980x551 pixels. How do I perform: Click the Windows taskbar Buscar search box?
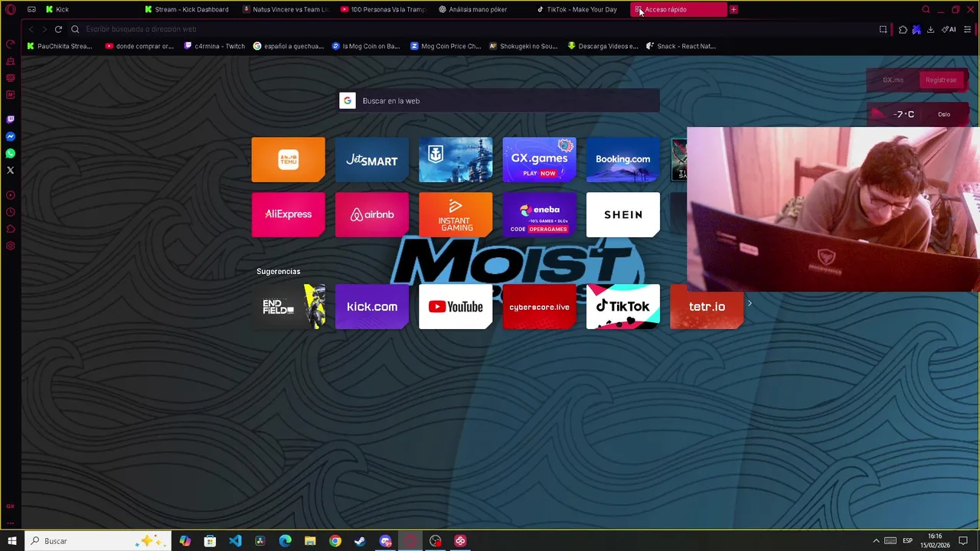pos(98,541)
